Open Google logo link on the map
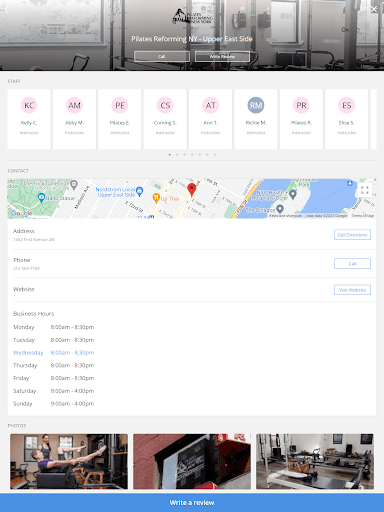This screenshot has height=512, width=384. [x=22, y=213]
